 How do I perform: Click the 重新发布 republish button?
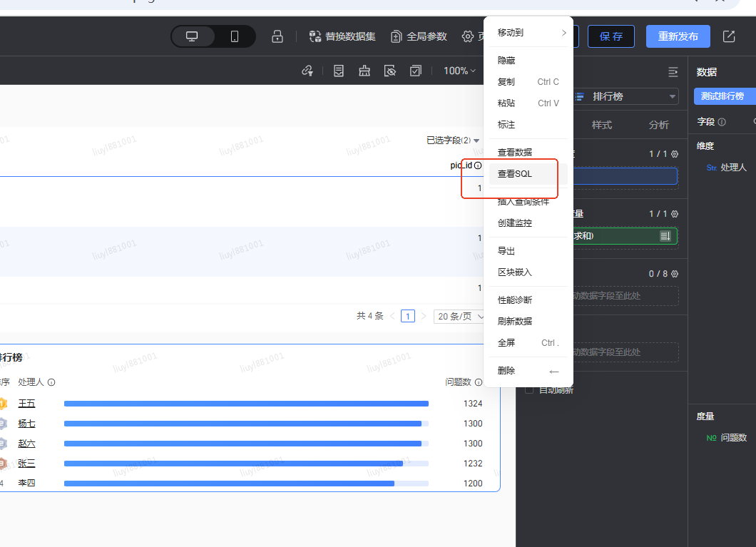click(678, 36)
